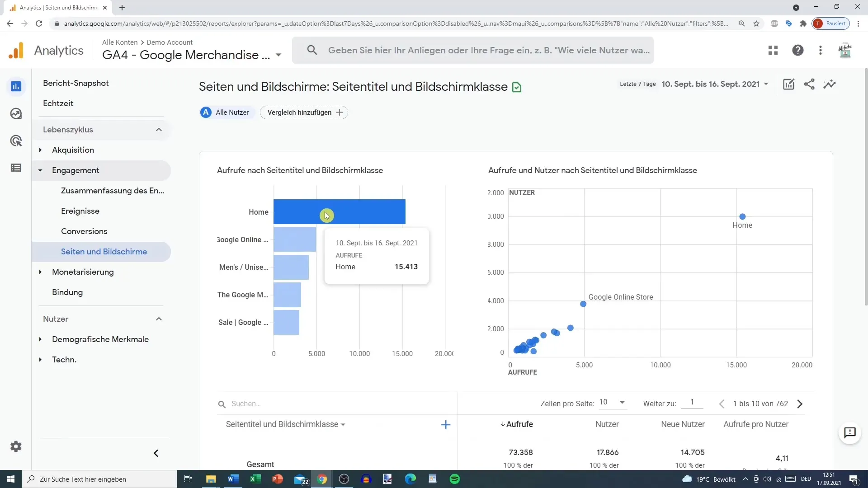Click the feedback icon button
868x488 pixels.
[850, 432]
